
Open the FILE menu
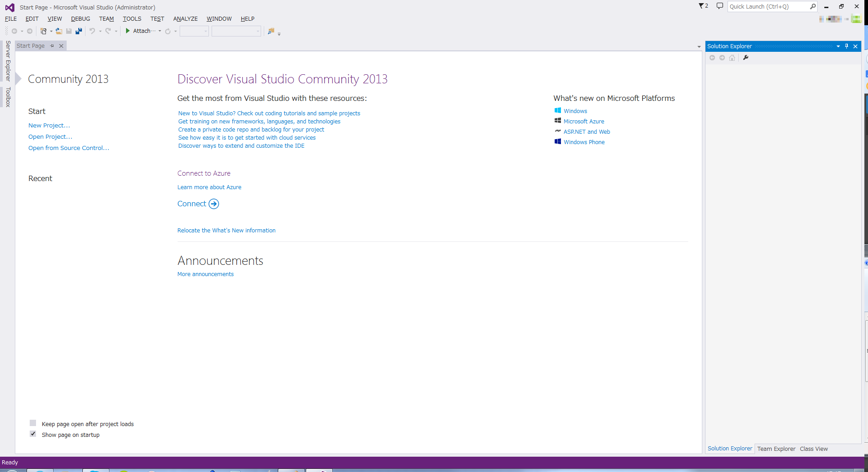coord(11,19)
